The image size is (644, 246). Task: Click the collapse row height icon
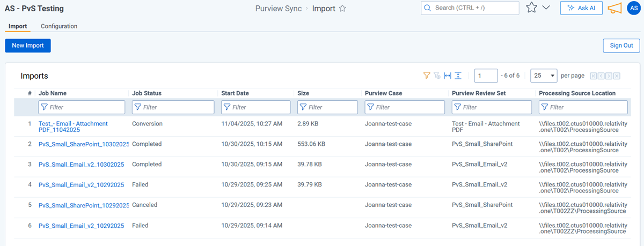coord(458,76)
